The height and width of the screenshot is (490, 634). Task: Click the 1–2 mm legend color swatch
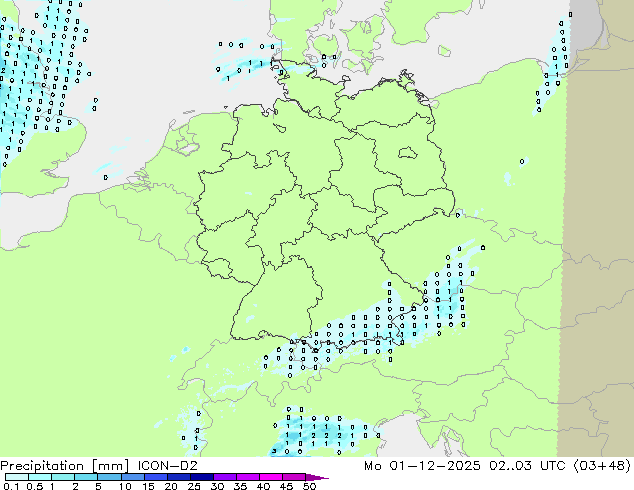[63, 477]
